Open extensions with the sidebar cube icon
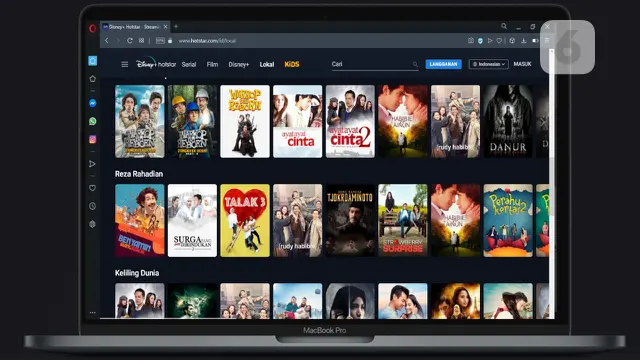Screen dimensions: 640x360 tap(93, 224)
